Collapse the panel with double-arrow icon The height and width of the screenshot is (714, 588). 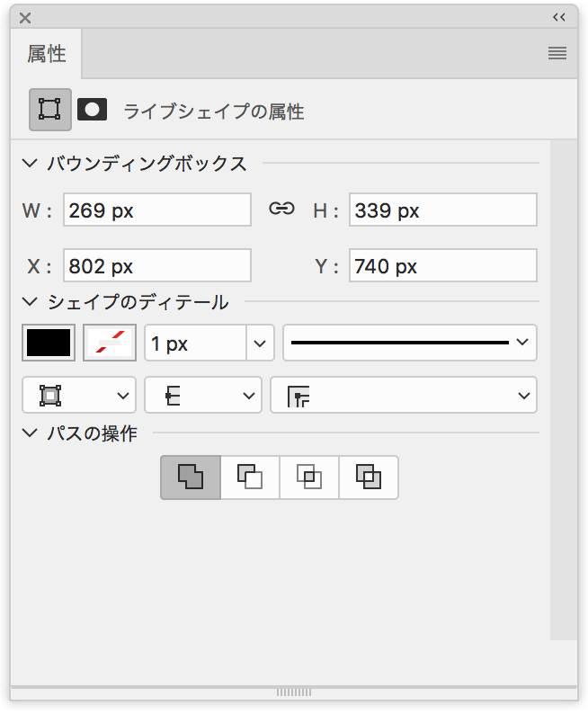(x=559, y=17)
